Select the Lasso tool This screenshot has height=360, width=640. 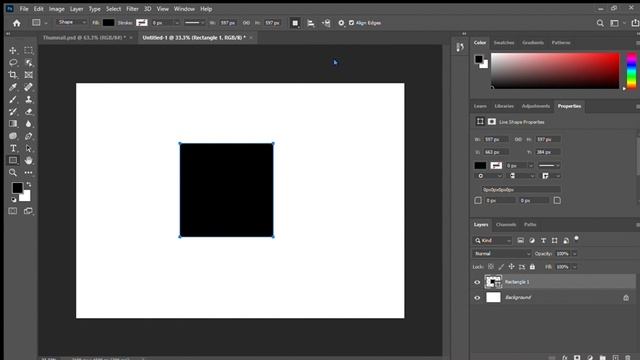point(13,62)
